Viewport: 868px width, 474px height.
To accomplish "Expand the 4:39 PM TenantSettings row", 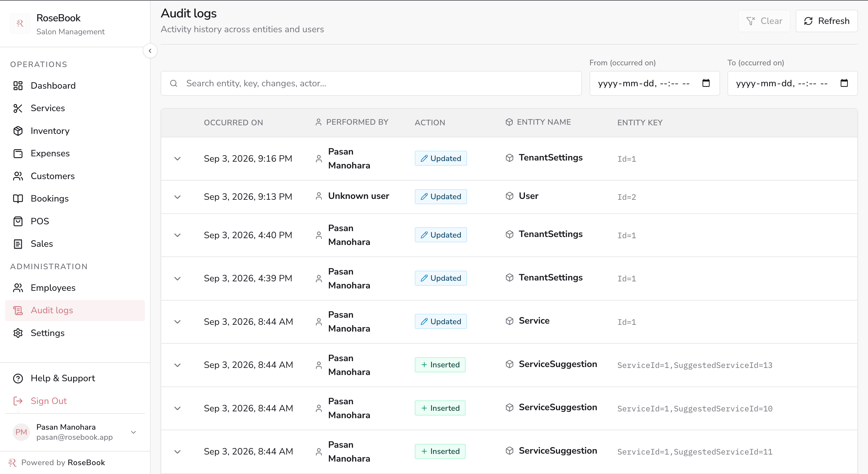I will [177, 279].
